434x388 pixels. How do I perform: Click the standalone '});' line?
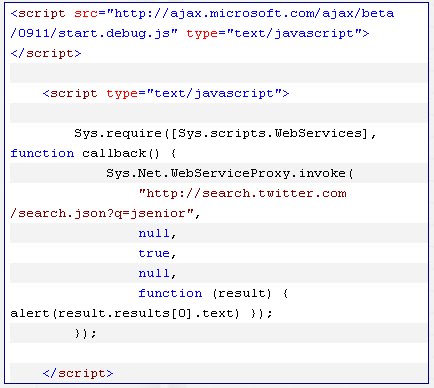click(x=86, y=333)
